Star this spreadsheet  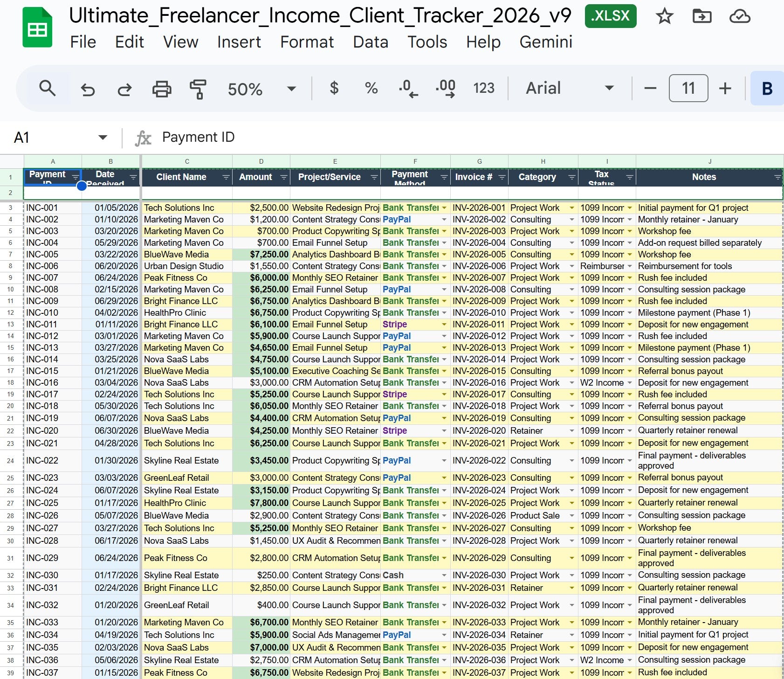tap(665, 16)
